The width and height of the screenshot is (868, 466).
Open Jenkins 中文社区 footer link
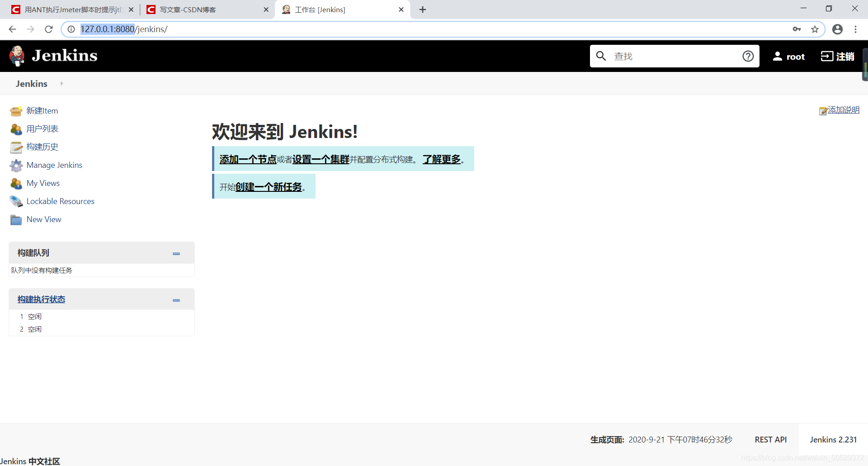click(x=30, y=461)
